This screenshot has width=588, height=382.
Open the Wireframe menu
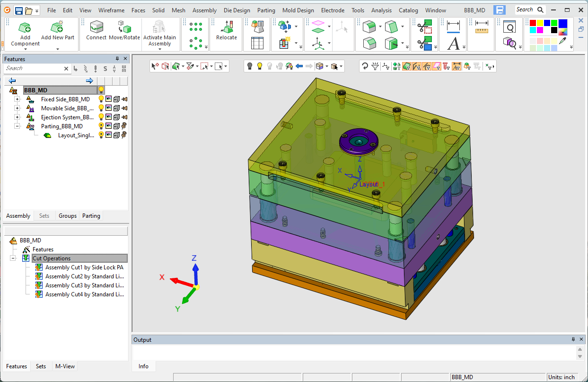(111, 10)
